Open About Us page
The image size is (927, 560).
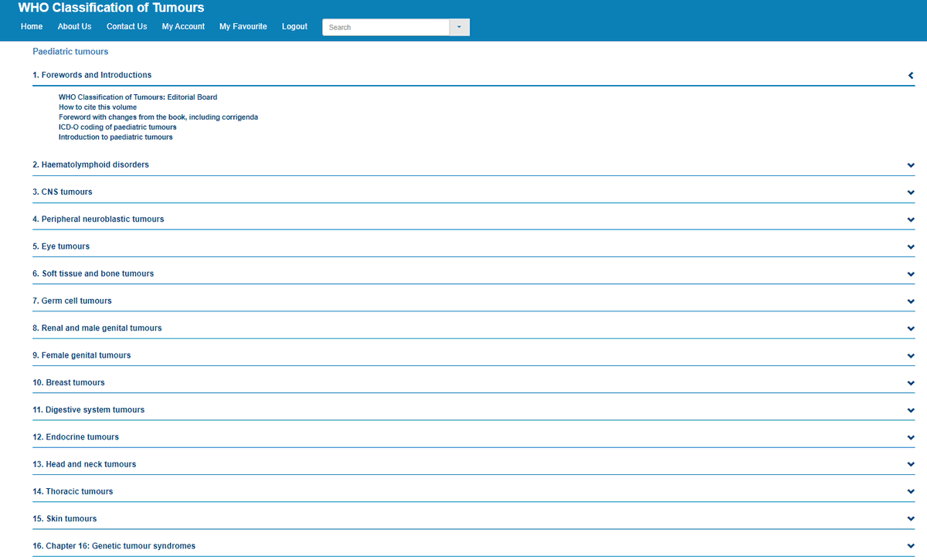tap(74, 26)
